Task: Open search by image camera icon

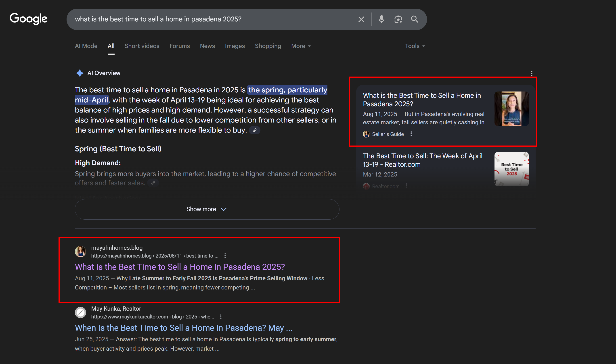Action: [x=398, y=19]
